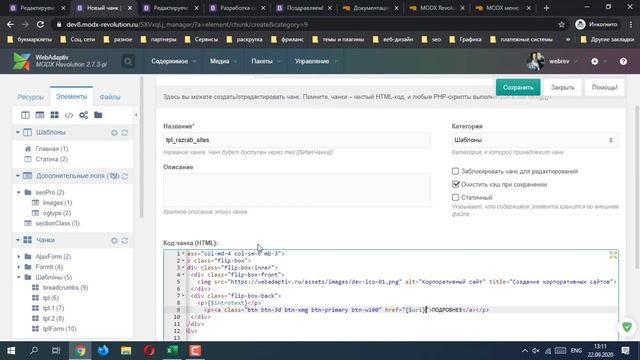The height and width of the screenshot is (360, 640).
Task: Click the add icon in Чанки header
Action: (x=114, y=241)
